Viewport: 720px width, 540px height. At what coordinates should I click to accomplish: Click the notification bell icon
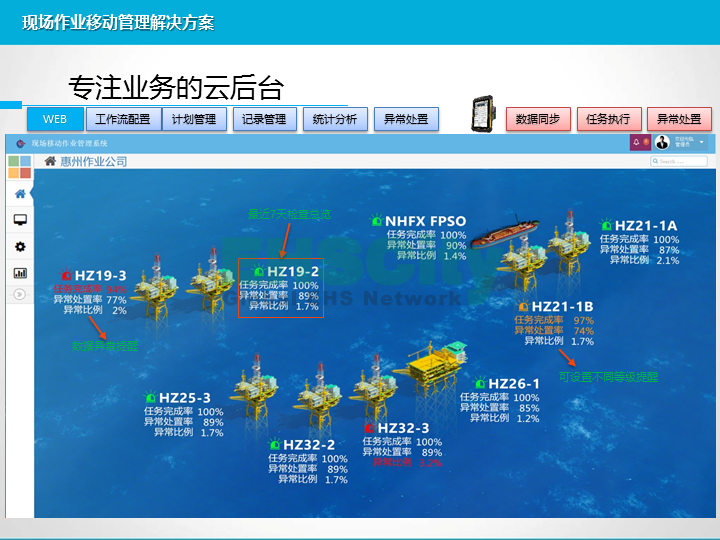point(635,143)
